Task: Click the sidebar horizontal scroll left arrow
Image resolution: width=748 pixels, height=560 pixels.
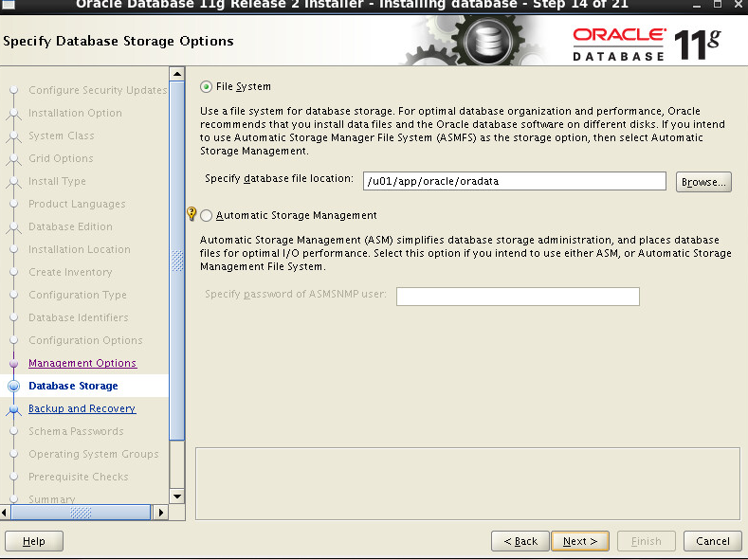Action: [4, 513]
